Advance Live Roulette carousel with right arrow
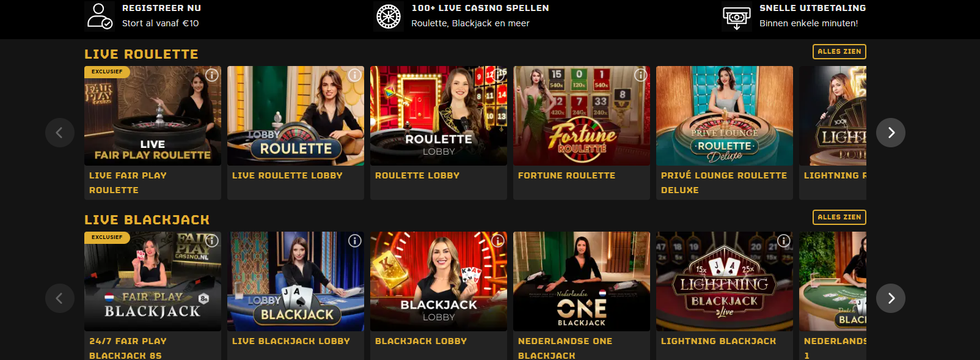Image resolution: width=980 pixels, height=360 pixels. [x=891, y=133]
